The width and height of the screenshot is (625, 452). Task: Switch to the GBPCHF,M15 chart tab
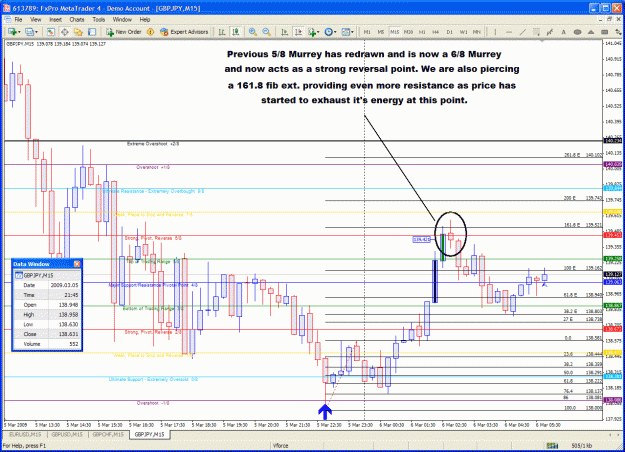[x=108, y=434]
